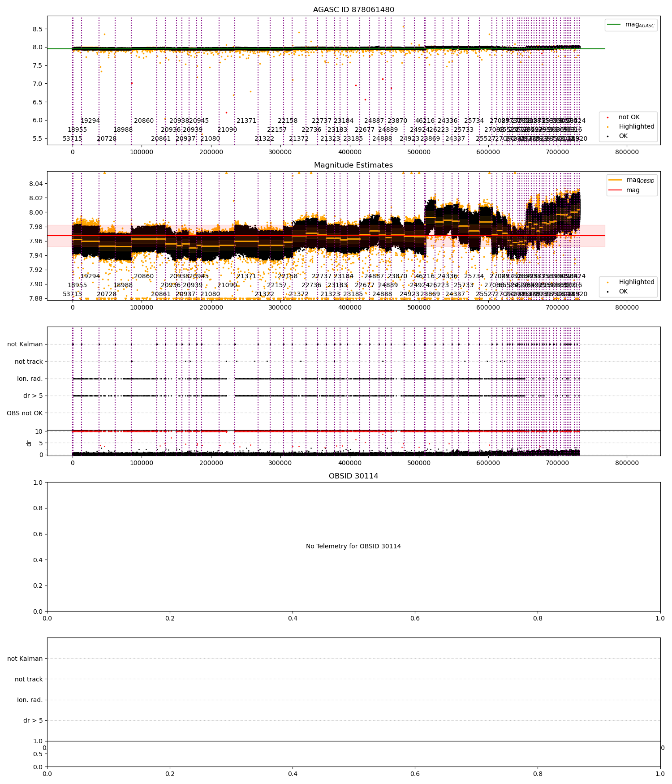Click OBSID label 19294 in AGASC ID plot
672x784 pixels.
click(x=90, y=121)
